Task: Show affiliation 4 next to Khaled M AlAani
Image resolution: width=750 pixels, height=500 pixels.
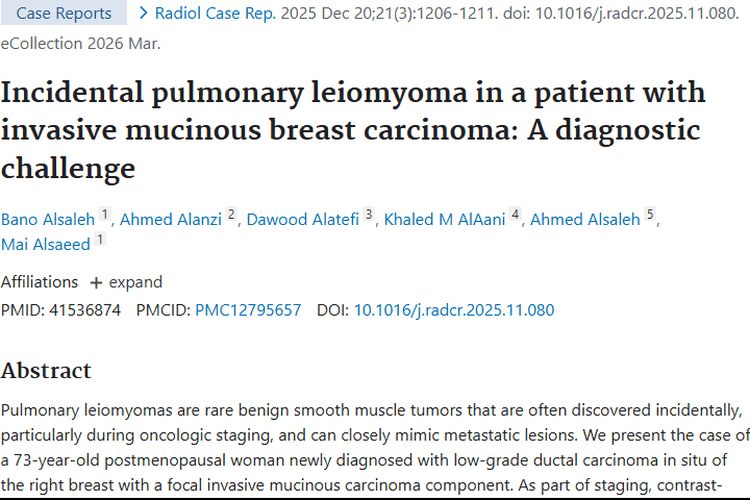Action: click(516, 215)
